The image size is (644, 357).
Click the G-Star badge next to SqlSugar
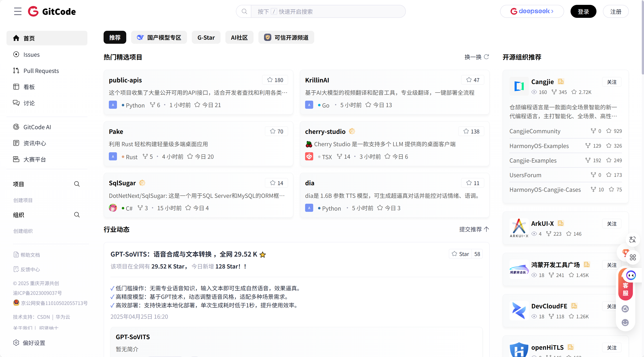(x=142, y=183)
